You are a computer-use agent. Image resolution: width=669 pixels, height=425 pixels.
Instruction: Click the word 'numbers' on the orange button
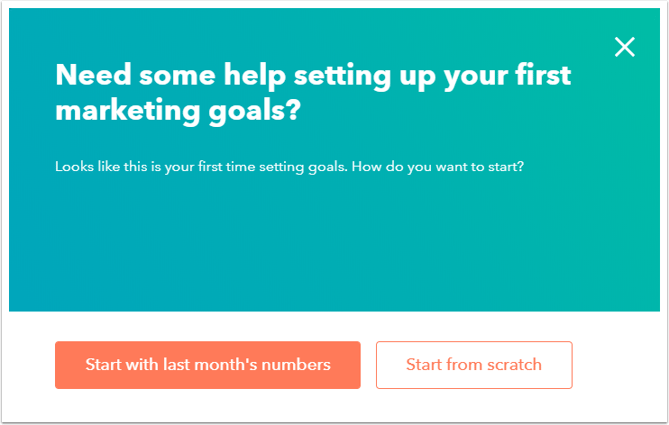click(x=297, y=365)
